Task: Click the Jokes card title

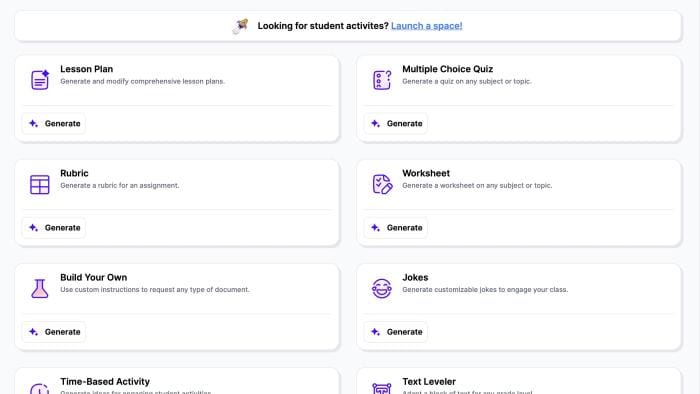Action: [415, 277]
